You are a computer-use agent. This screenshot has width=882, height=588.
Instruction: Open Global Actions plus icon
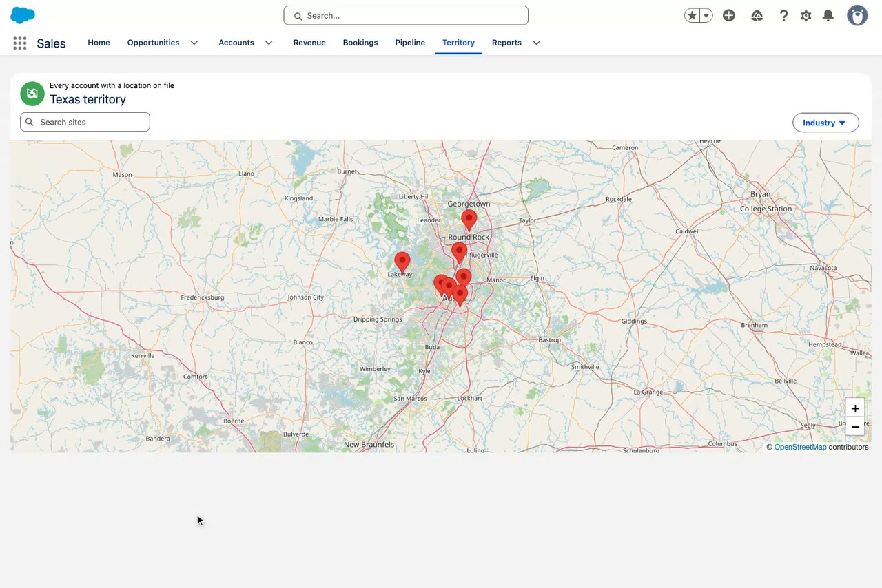729,15
